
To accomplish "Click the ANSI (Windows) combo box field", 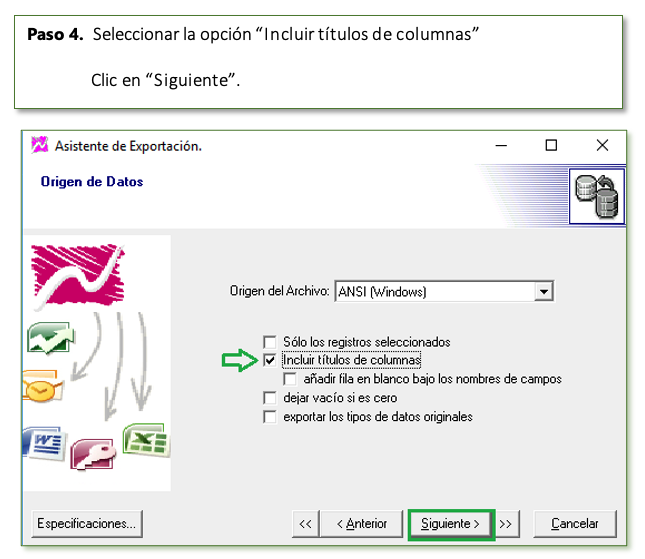I will (x=444, y=292).
